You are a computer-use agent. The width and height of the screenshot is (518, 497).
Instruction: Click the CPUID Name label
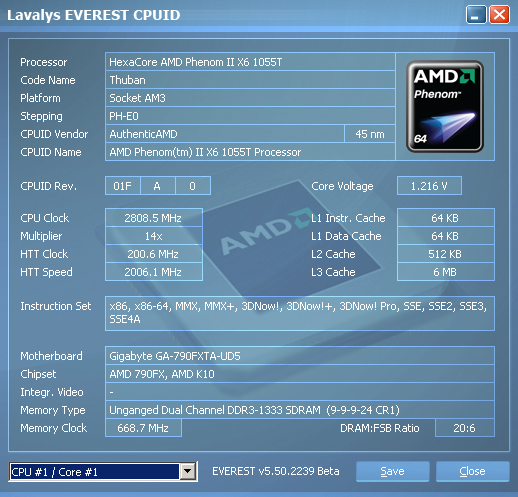(x=51, y=152)
